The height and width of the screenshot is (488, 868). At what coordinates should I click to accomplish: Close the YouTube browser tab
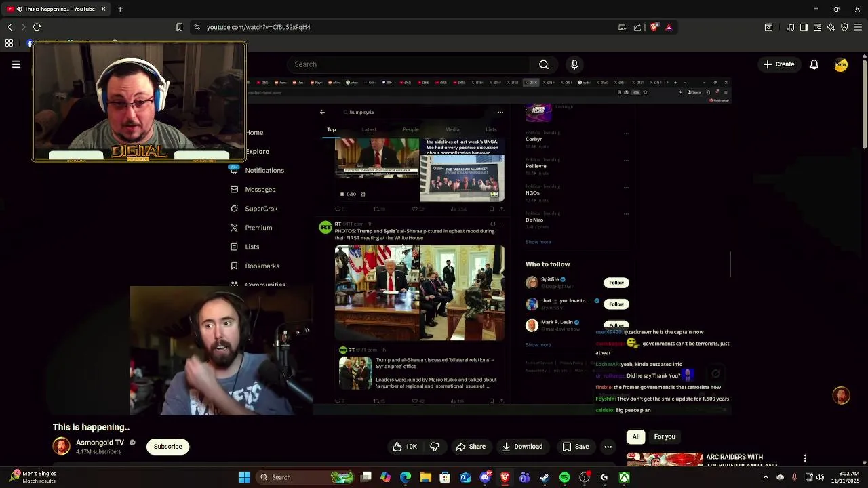tap(103, 9)
